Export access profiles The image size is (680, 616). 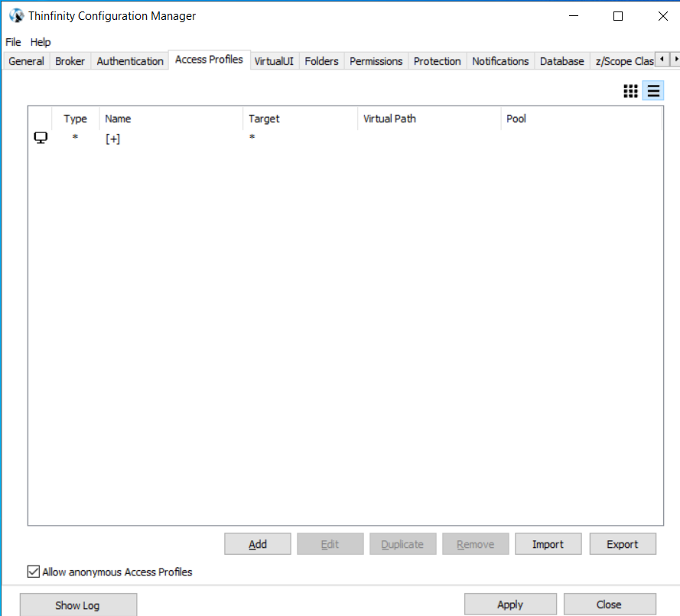point(623,544)
